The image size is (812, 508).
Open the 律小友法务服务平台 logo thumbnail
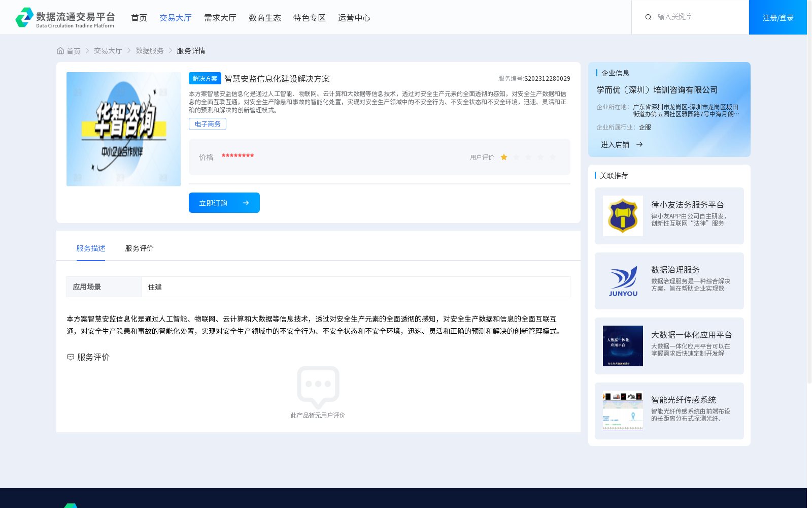pos(623,216)
